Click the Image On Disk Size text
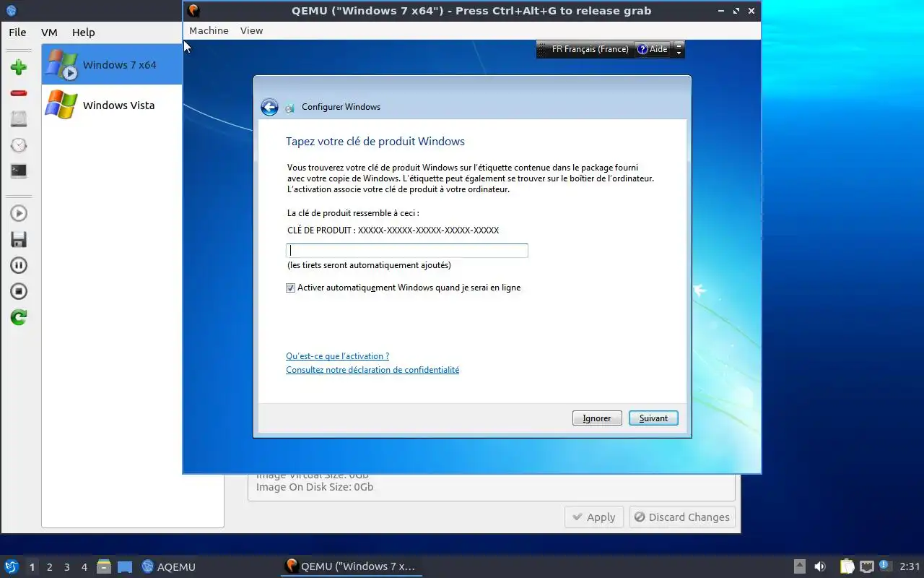The width and height of the screenshot is (924, 578). point(315,487)
